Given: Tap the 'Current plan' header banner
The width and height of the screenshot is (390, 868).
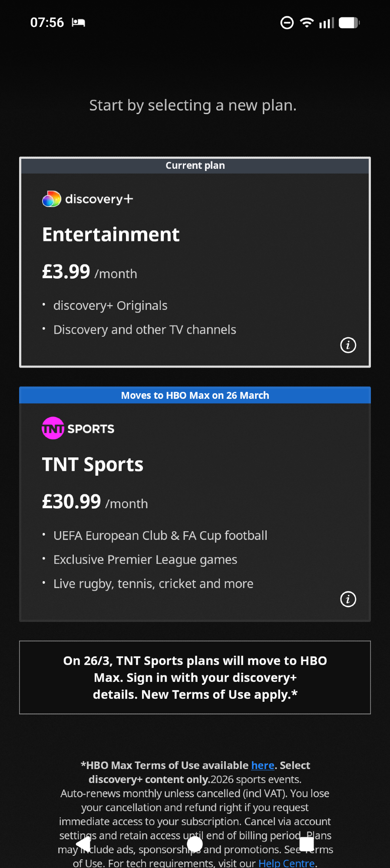Looking at the screenshot, I should (x=195, y=166).
